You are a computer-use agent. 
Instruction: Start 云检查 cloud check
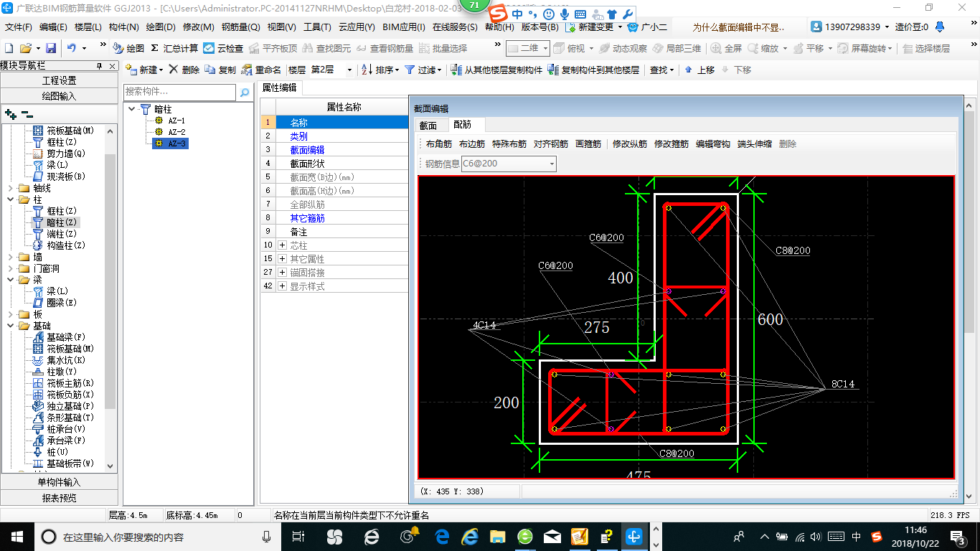click(x=223, y=48)
